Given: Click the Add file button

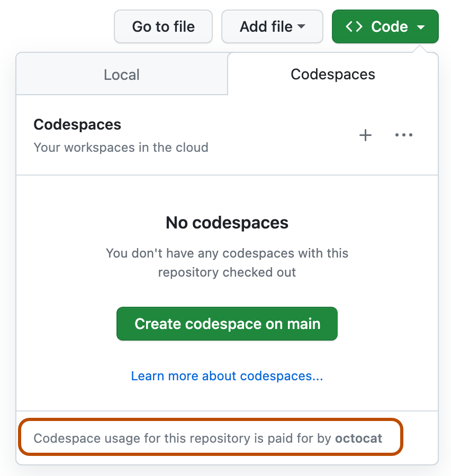Looking at the screenshot, I should pos(272,26).
